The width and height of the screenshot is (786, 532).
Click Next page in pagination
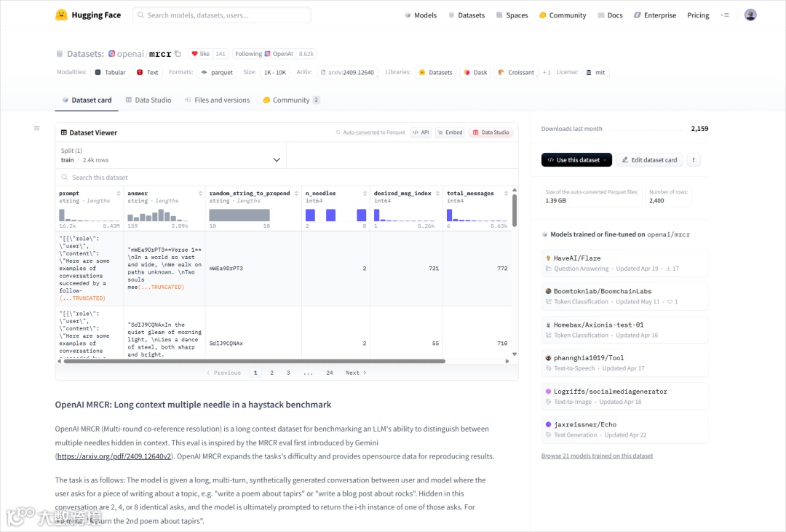coord(356,373)
